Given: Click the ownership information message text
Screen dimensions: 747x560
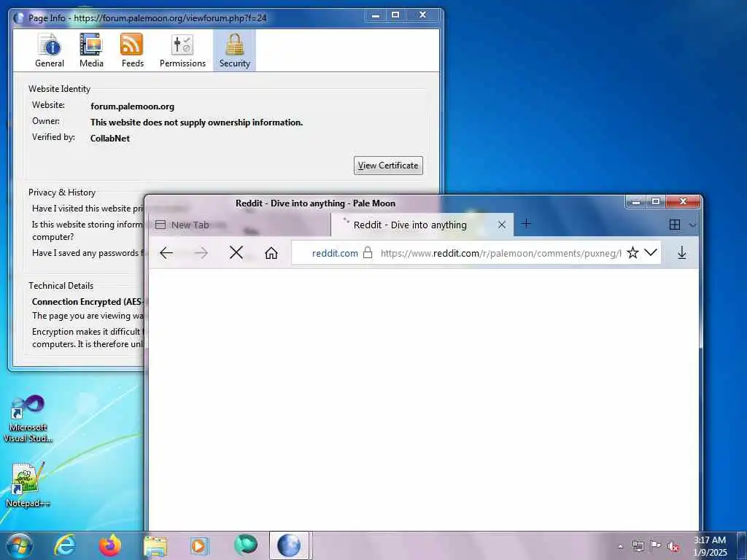Looking at the screenshot, I should click(197, 122).
